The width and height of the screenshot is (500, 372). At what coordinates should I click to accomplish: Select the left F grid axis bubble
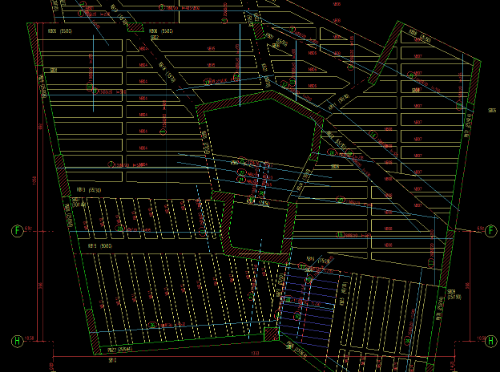click(x=17, y=231)
